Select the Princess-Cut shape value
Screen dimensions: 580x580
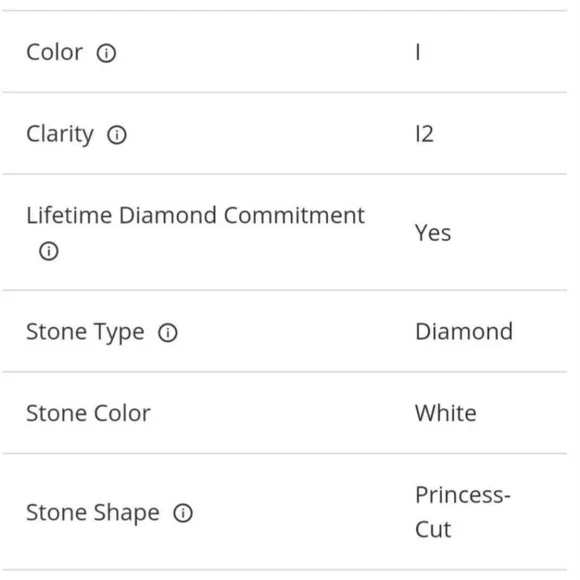click(463, 512)
